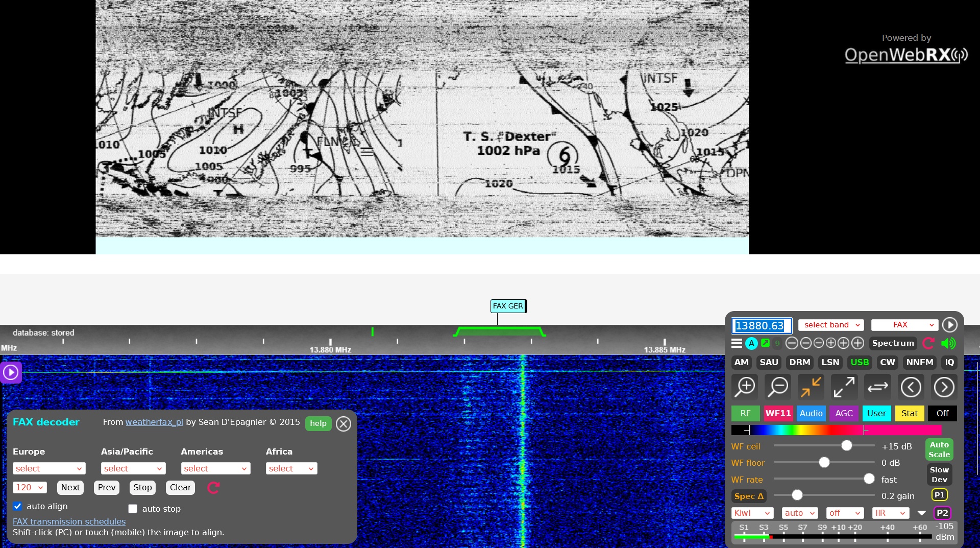Select the zoom in magnifier tool
Screen dimensions: 980x548
[745, 387]
